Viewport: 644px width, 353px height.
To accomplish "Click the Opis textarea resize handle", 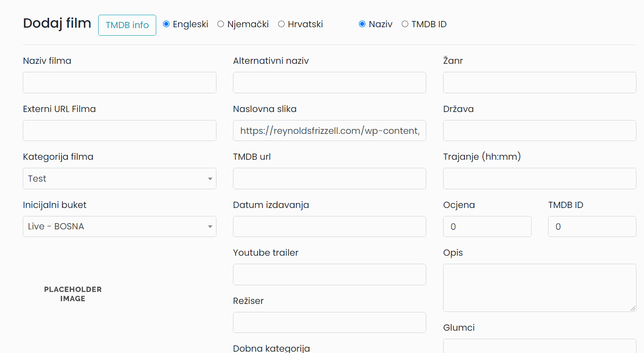I will tap(633, 308).
